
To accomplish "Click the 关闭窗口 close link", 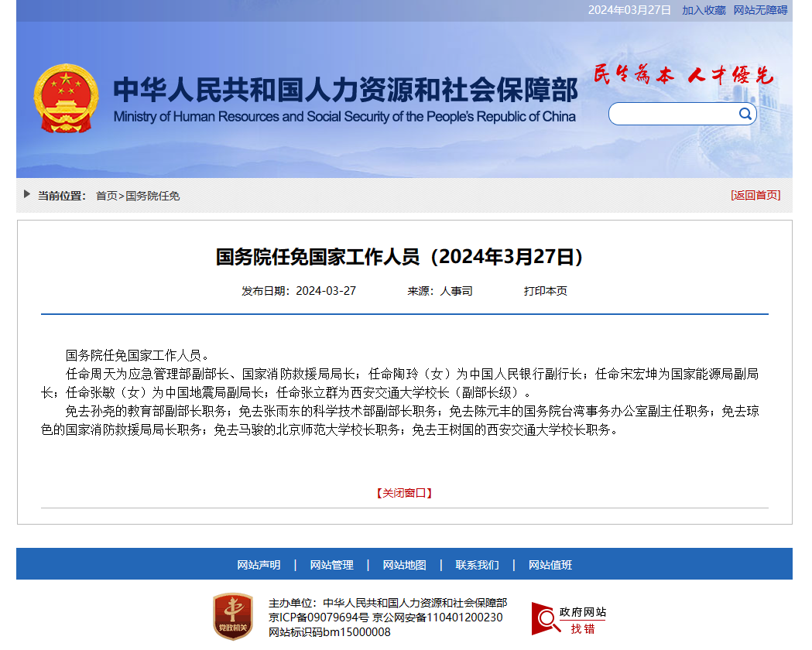I will pos(404,493).
